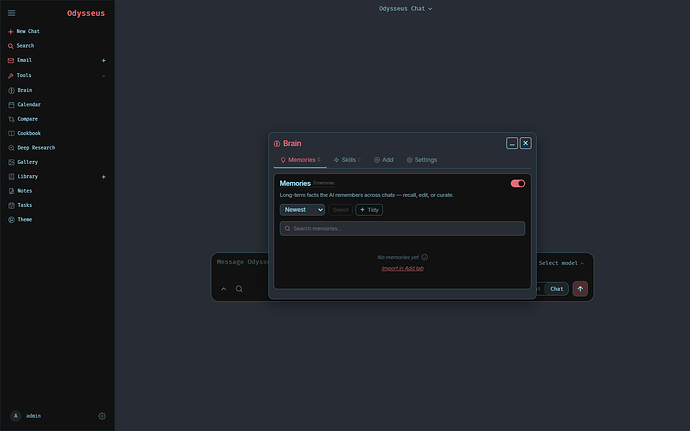Launch Deep Research from the sidebar

pos(36,148)
